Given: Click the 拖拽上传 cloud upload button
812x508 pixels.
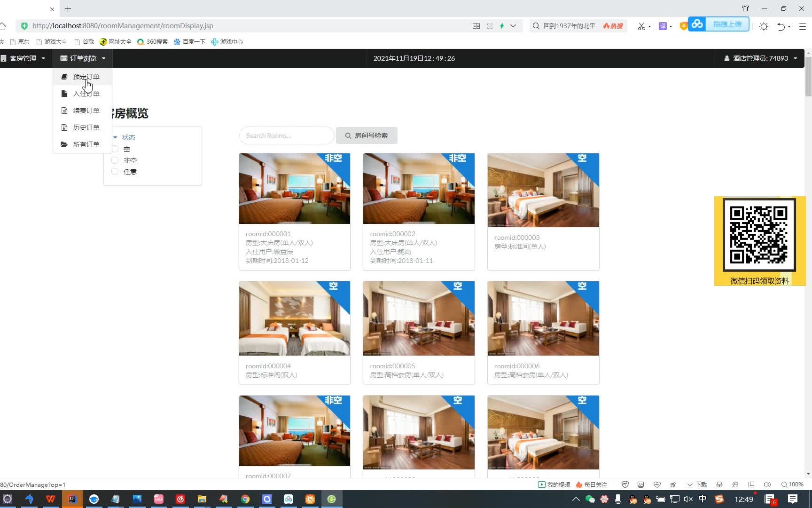Looking at the screenshot, I should (x=719, y=24).
